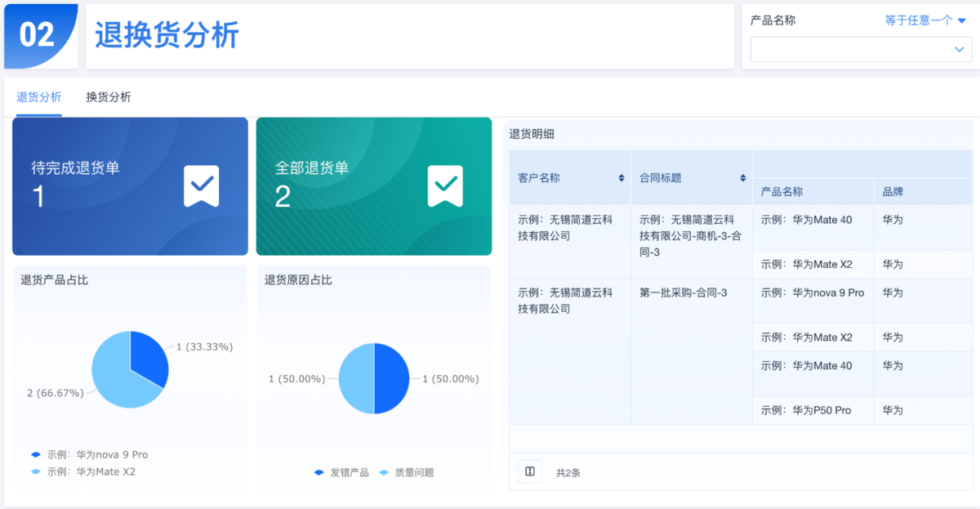Viewport: 980px width, 509px height.
Task: Click the checkmark icon on 全部退货单 card
Action: pos(445,186)
